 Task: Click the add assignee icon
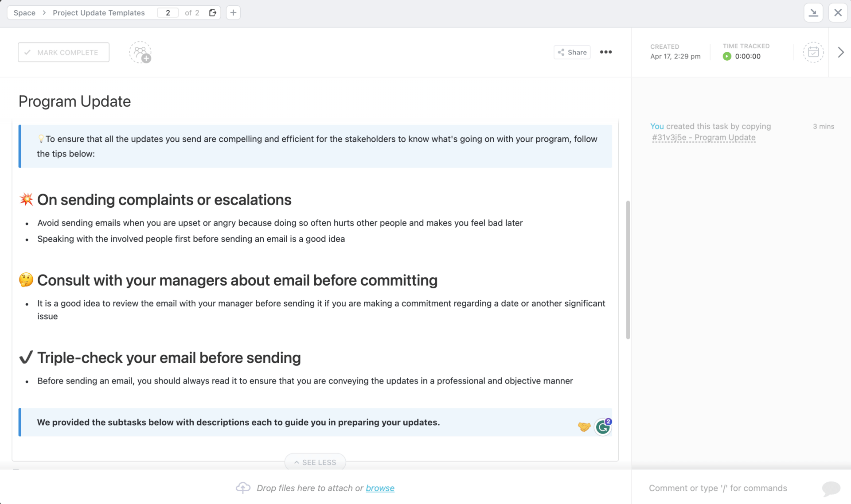pyautogui.click(x=141, y=53)
